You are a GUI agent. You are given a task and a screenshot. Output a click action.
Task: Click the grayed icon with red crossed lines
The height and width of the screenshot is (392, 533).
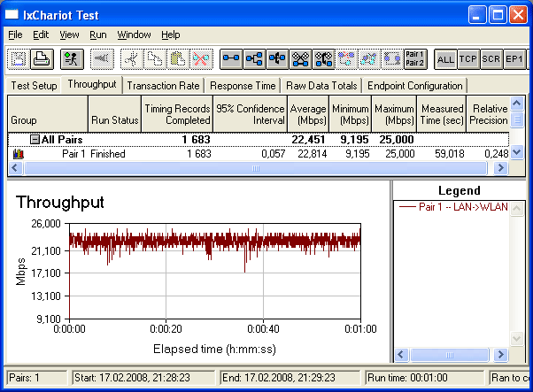click(x=347, y=59)
